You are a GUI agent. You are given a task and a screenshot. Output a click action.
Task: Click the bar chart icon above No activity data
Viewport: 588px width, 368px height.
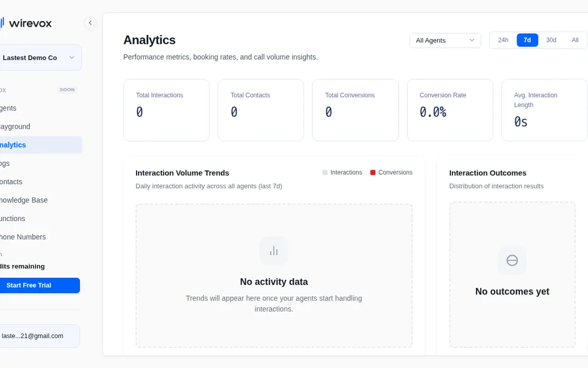pos(274,251)
